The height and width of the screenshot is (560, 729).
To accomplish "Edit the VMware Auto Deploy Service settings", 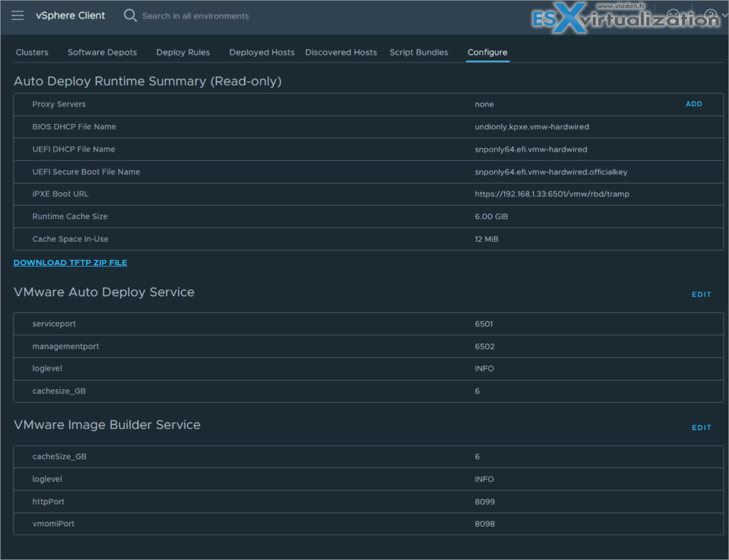I will (701, 294).
